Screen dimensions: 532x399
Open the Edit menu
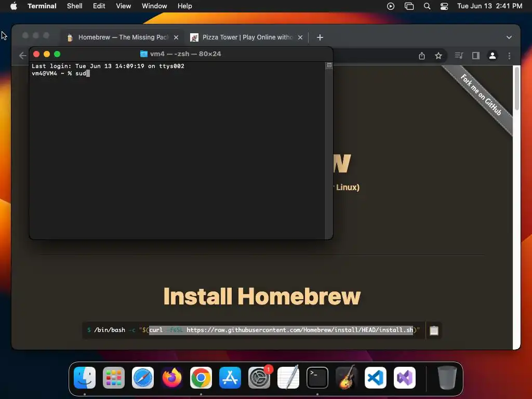99,6
